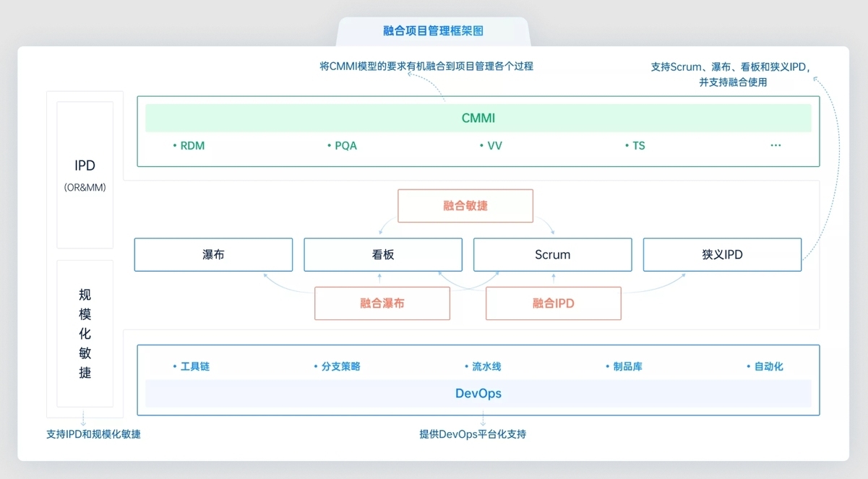Click the 狭义IPD box
The width and height of the screenshot is (868, 479).
click(x=722, y=254)
